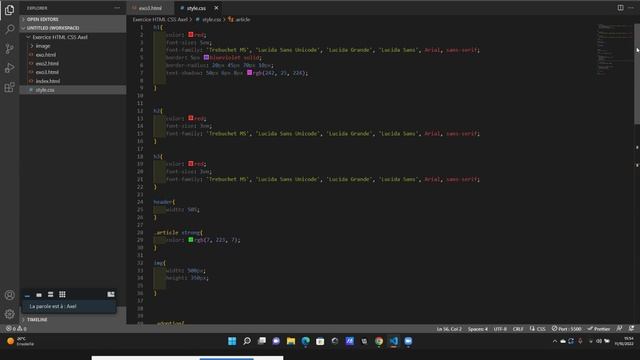Open the Manage gear menu
The image size is (640, 360).
9,314
